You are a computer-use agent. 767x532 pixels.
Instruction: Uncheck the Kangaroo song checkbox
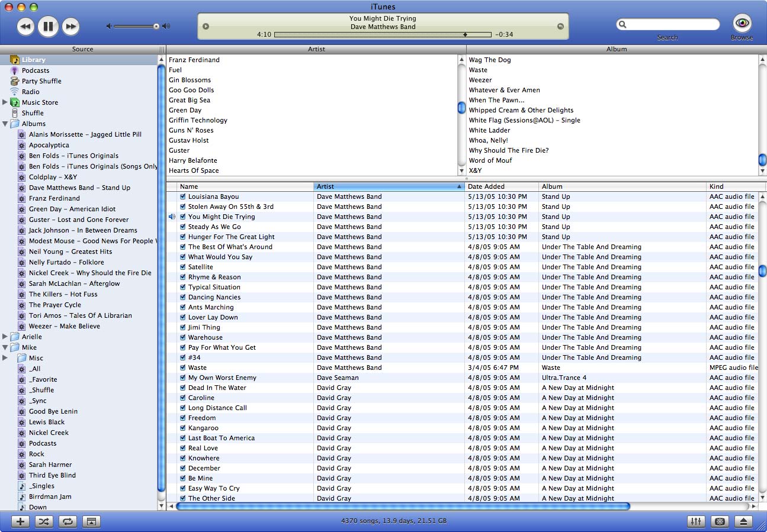(183, 428)
